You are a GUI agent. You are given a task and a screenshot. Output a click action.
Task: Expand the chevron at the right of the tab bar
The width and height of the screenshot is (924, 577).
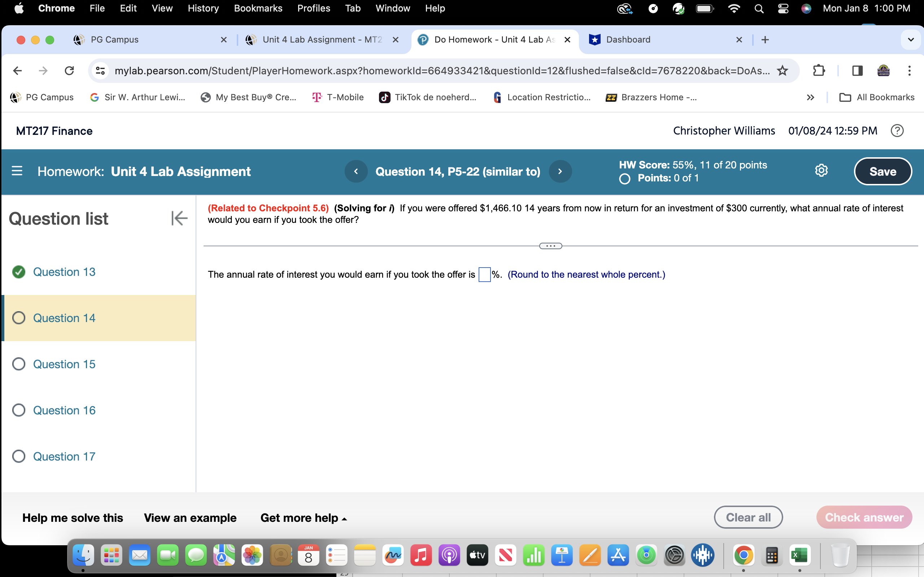click(911, 39)
